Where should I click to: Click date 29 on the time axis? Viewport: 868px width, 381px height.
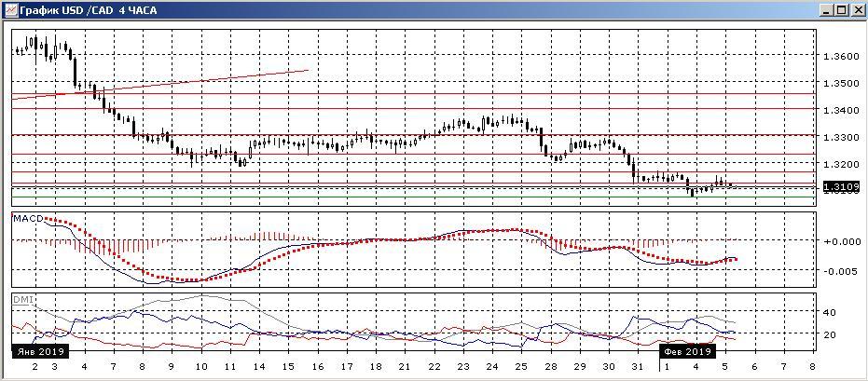click(x=579, y=367)
